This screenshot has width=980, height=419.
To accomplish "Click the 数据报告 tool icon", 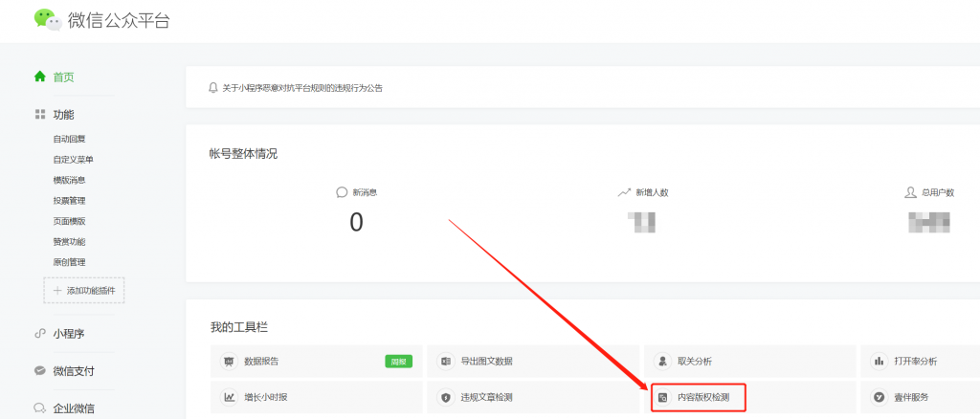I will click(229, 361).
